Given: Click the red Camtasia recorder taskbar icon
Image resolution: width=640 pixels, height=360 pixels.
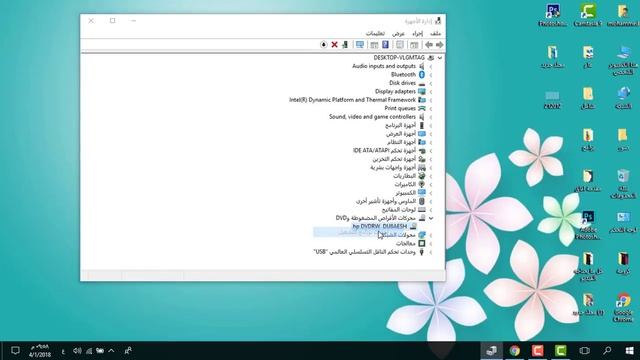Looking at the screenshot, I should 538,351.
